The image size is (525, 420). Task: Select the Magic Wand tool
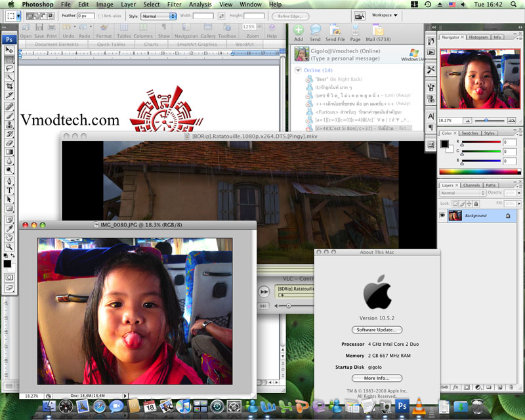(x=9, y=77)
